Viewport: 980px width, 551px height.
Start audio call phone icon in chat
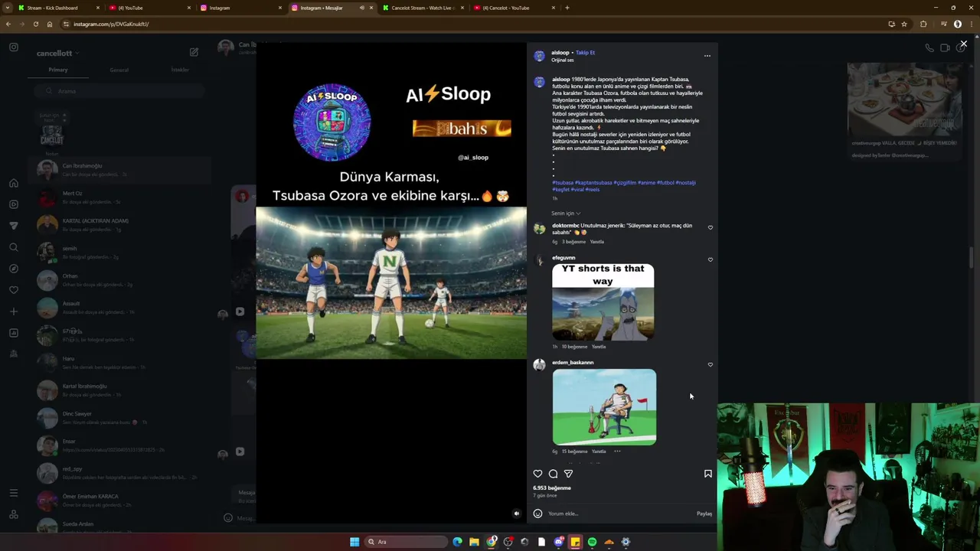coord(929,47)
